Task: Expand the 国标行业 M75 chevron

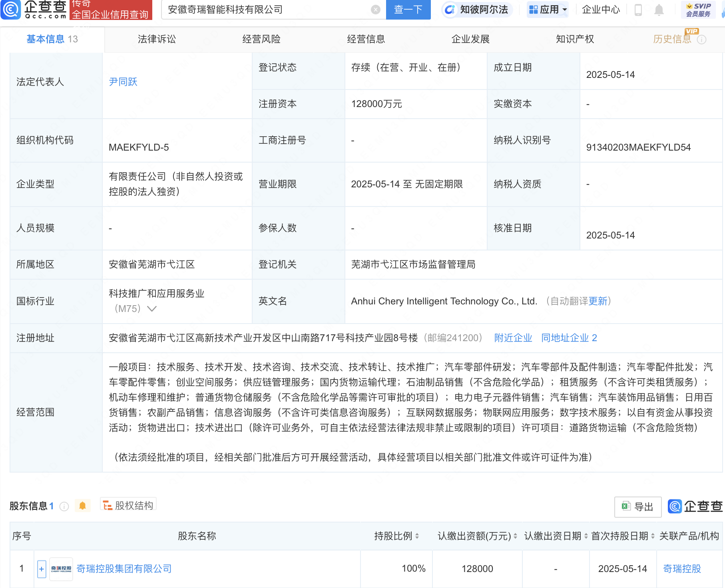Action: coord(152,309)
